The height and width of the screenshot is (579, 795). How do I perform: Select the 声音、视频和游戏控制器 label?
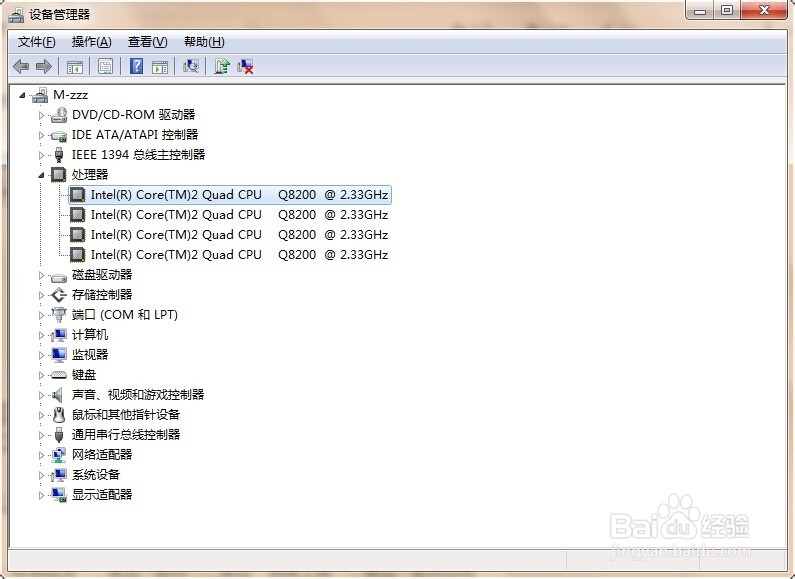pos(138,395)
